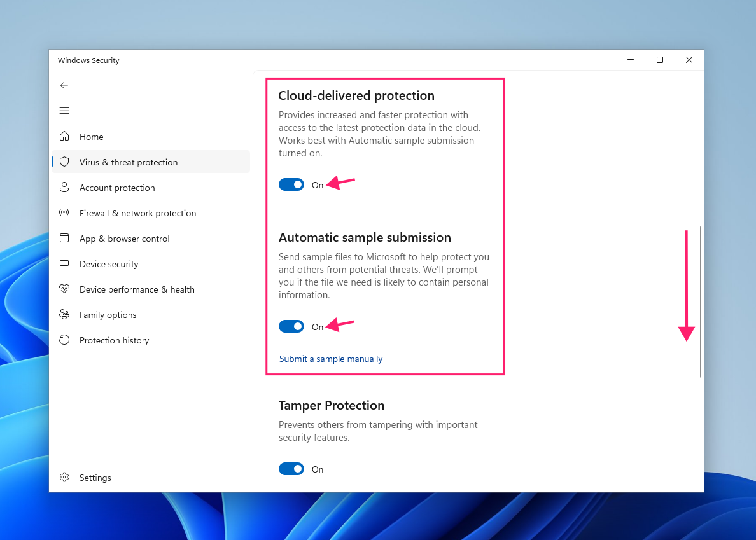Open the hamburger navigation menu
This screenshot has width=756, height=540.
tap(64, 111)
